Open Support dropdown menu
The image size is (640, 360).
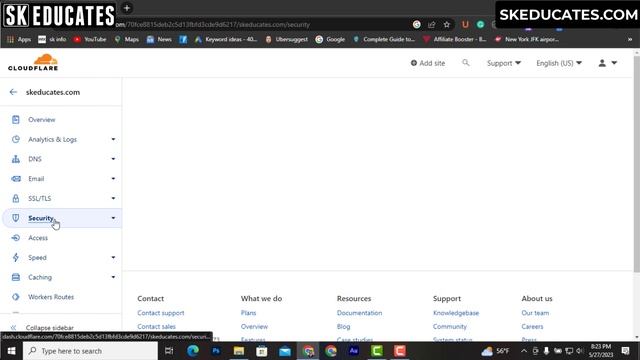coord(504,63)
